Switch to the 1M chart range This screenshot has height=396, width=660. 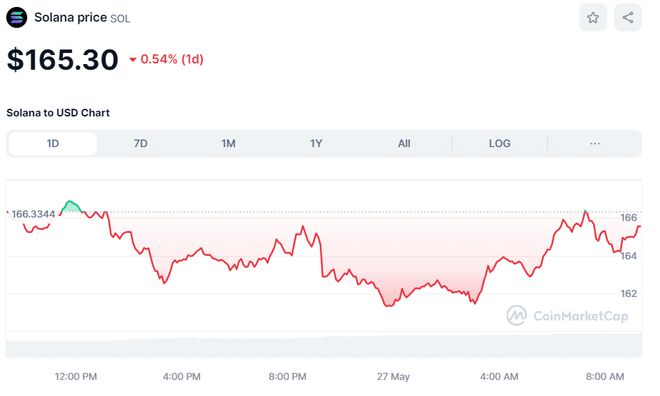tap(229, 144)
